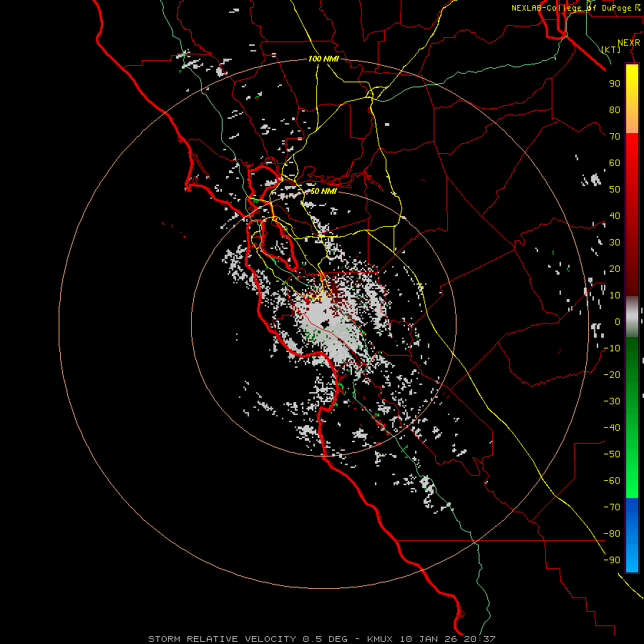Click the gray zero-velocity segment of the color bar

pos(632,317)
